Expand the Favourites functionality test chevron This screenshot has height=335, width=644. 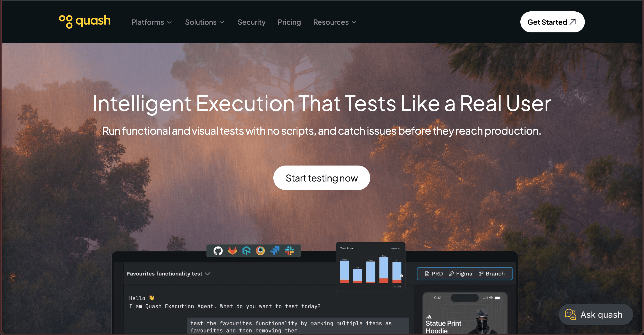point(208,274)
